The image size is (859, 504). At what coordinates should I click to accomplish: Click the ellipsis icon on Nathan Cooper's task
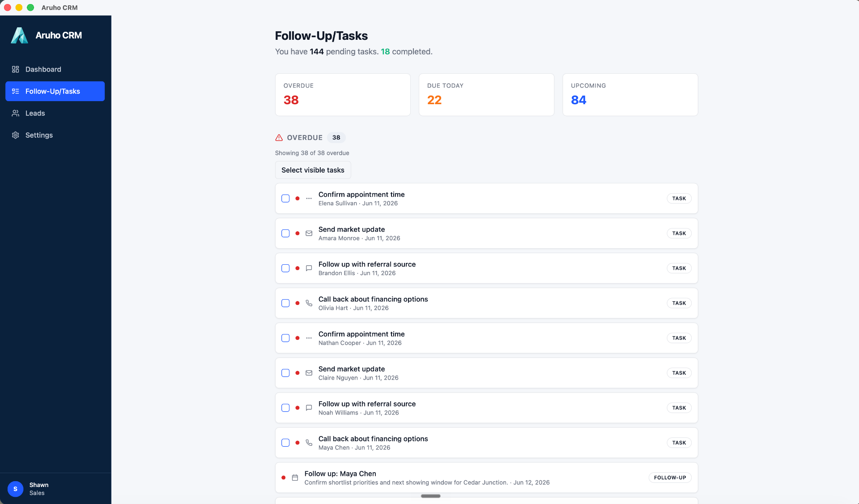coord(309,338)
